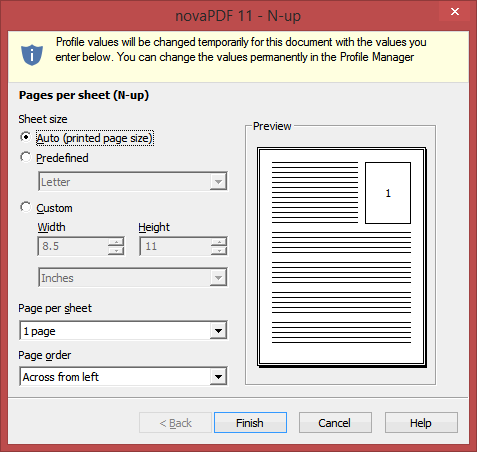Click the Pages per sheet (N-up) heading

point(84,95)
